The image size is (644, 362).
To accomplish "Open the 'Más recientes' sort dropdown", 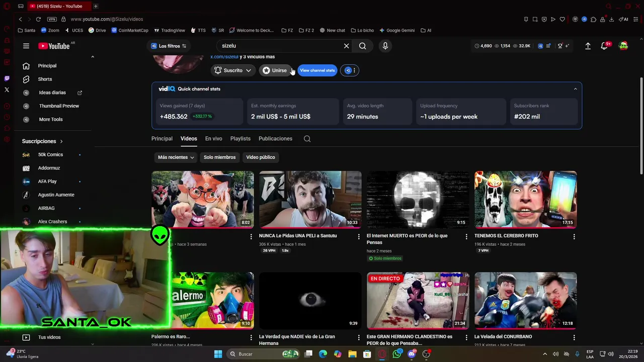I will point(176,157).
